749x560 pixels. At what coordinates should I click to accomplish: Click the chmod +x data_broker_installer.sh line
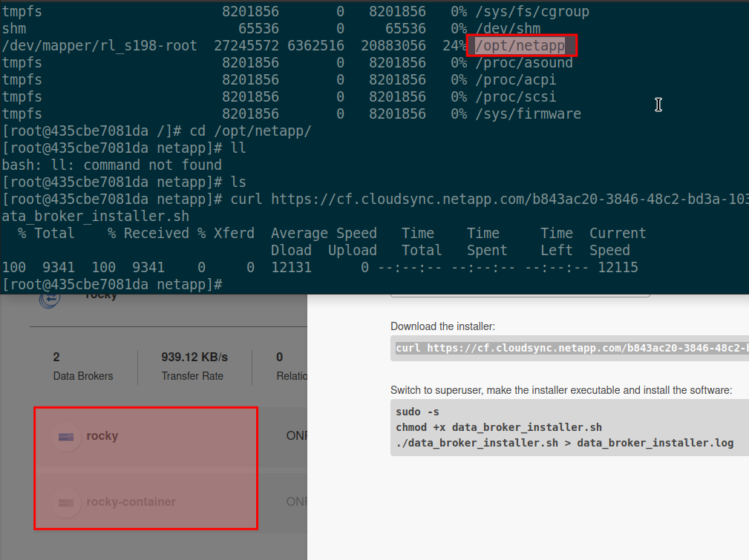pyautogui.click(x=498, y=427)
